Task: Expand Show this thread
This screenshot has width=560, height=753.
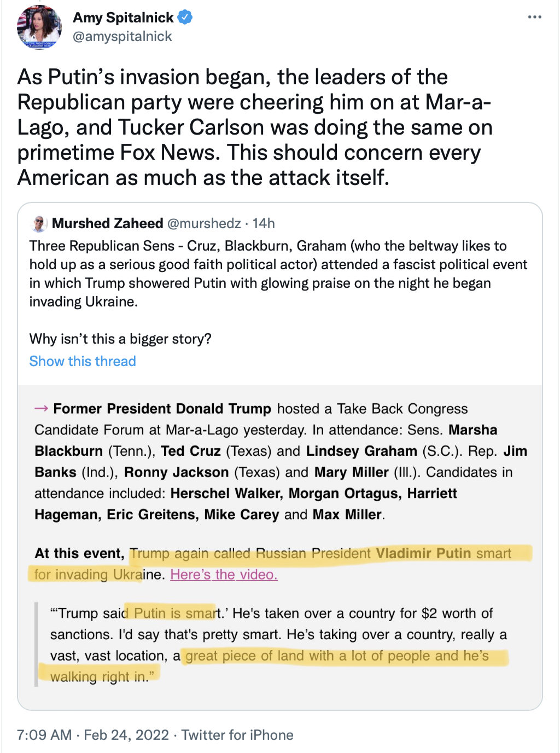Action: pyautogui.click(x=83, y=361)
